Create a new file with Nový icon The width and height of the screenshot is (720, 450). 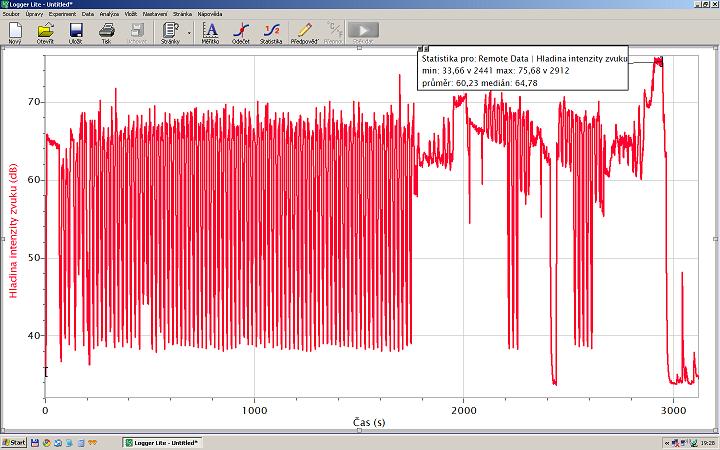pos(15,32)
